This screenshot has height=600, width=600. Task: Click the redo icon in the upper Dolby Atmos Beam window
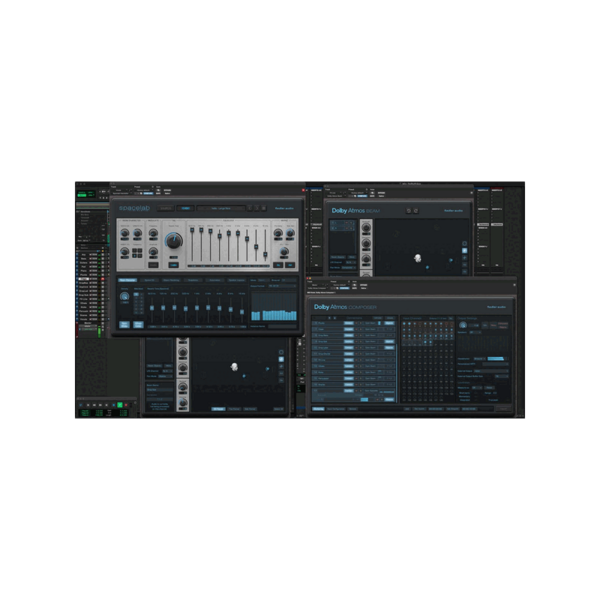coord(416,211)
